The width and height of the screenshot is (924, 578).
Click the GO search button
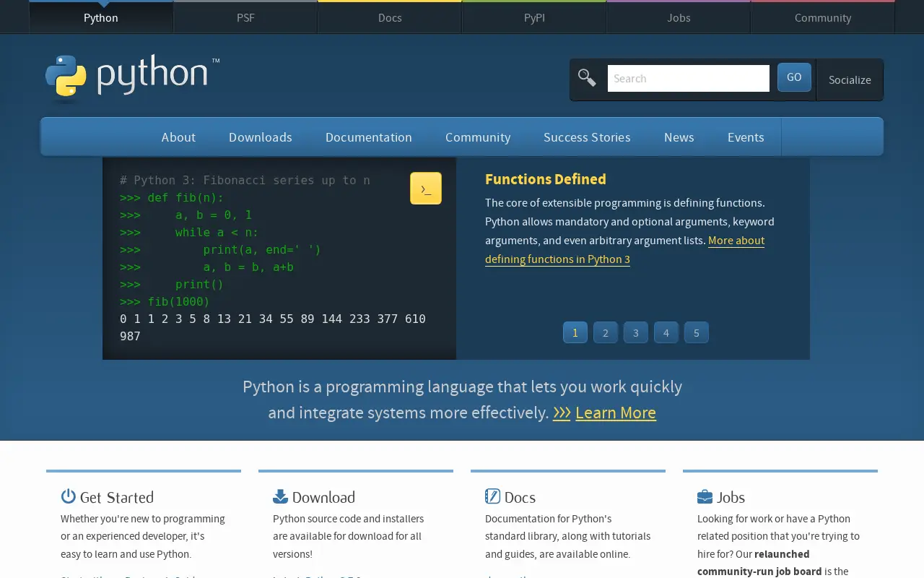pyautogui.click(x=794, y=77)
